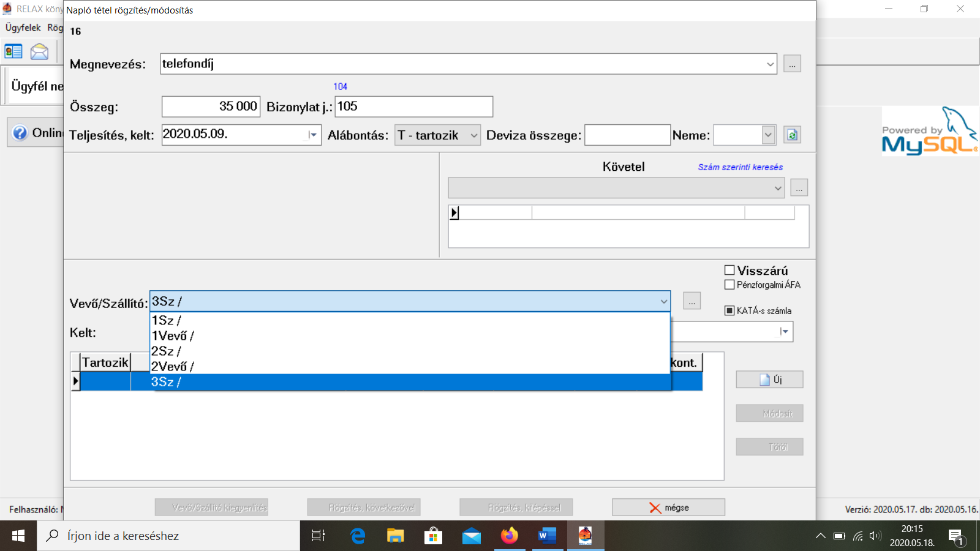Click the envelope mail icon in RELAX toolbar
The width and height of the screenshot is (980, 551).
coord(39,51)
